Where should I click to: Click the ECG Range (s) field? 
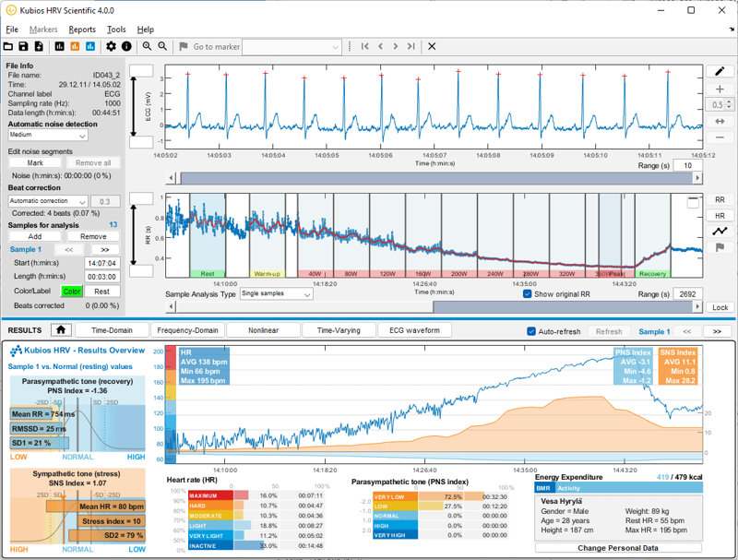687,166
